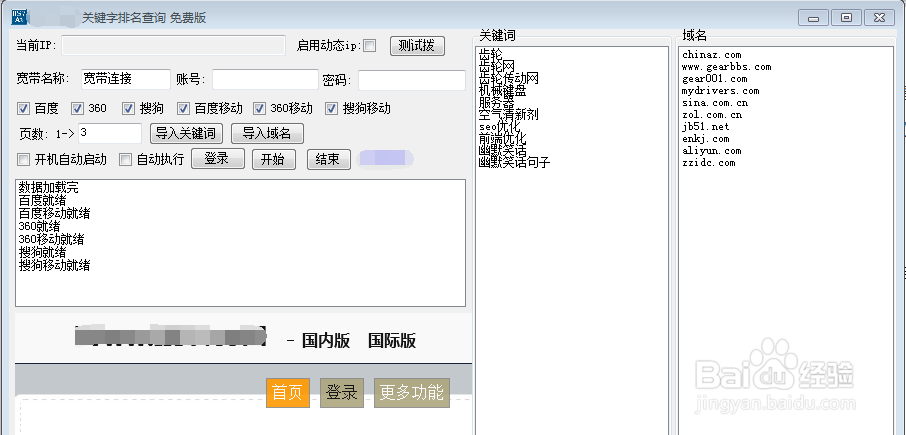This screenshot has height=435, width=906.
Task: Toggle the 百度移动 checkbox
Action: pyautogui.click(x=184, y=108)
